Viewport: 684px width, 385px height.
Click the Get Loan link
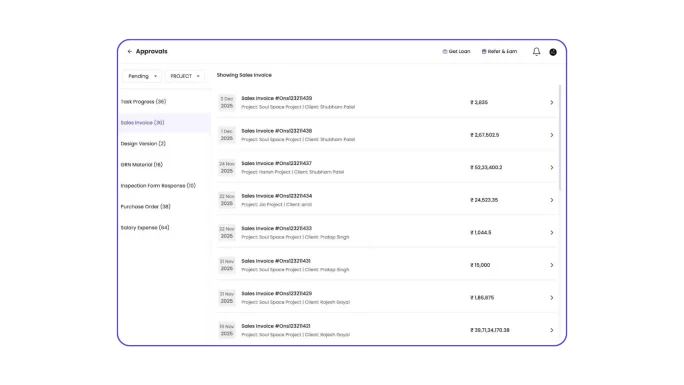click(x=456, y=51)
